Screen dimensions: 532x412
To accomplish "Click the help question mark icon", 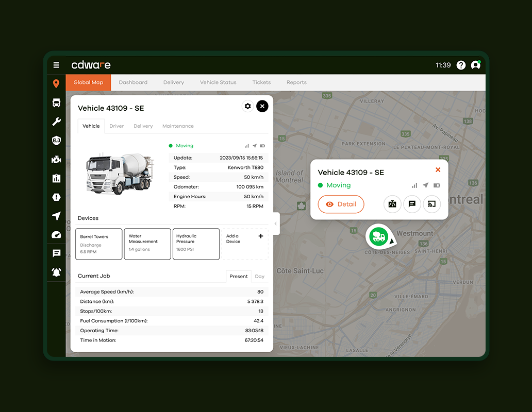I will click(461, 65).
